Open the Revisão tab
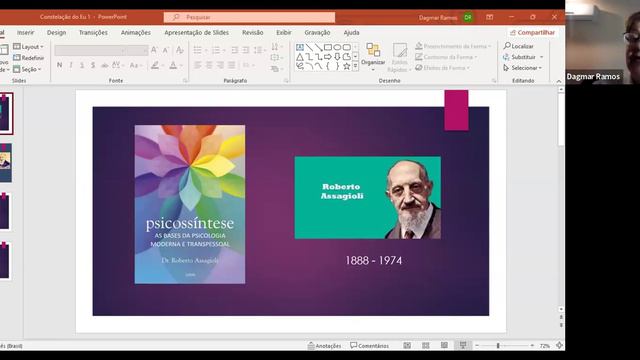 coord(253,33)
